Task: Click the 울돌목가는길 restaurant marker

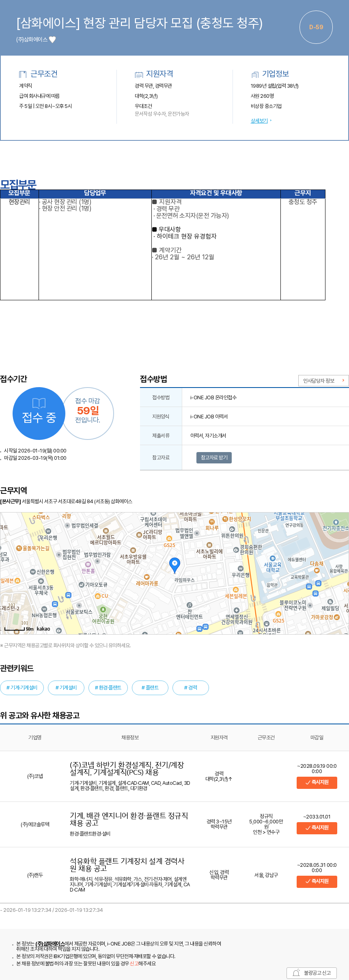Action: pos(19,548)
